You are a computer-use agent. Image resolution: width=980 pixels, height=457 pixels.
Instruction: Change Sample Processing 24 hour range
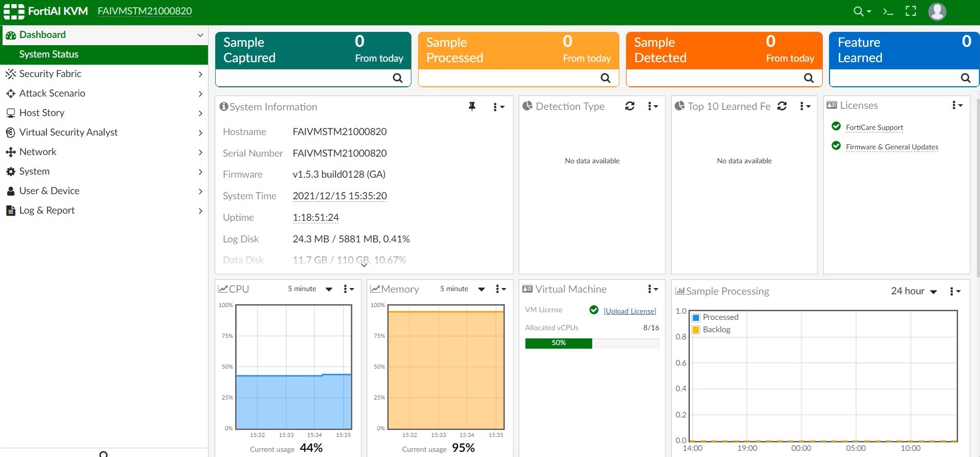click(x=914, y=291)
